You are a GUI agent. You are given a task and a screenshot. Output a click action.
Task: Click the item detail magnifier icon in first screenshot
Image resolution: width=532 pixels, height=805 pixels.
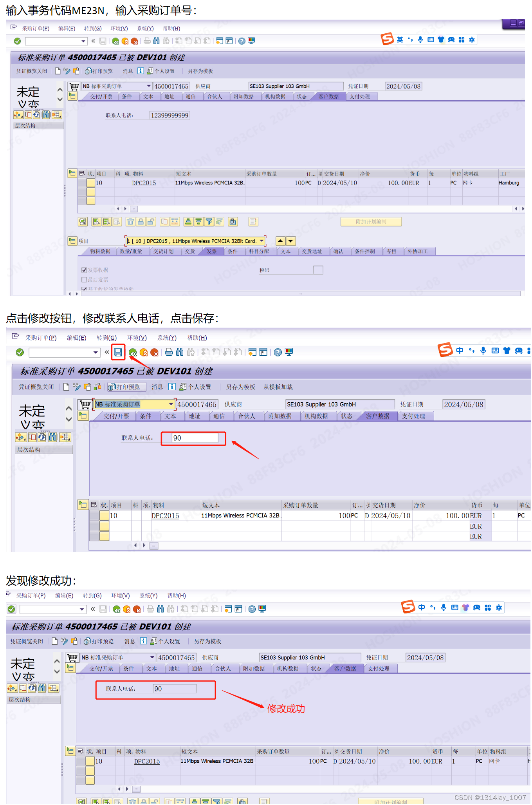83,222
